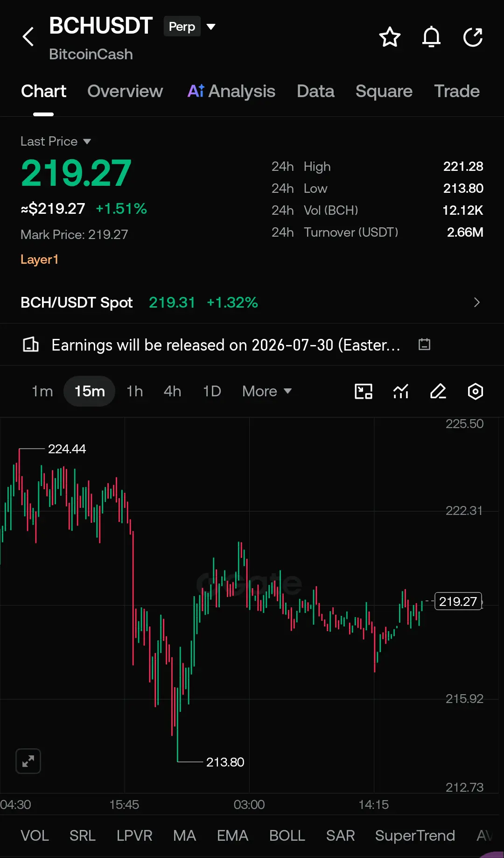Select the 15m timeframe

click(90, 391)
